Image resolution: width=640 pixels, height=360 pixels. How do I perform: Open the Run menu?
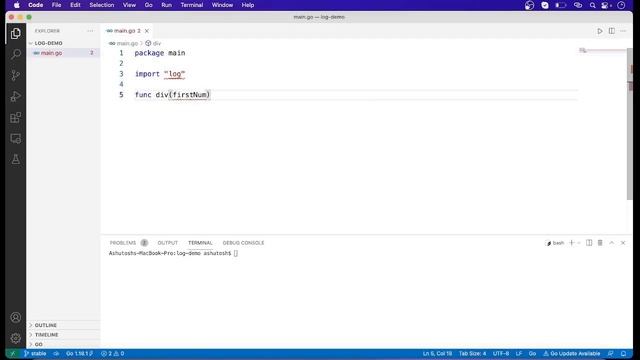coord(167,5)
